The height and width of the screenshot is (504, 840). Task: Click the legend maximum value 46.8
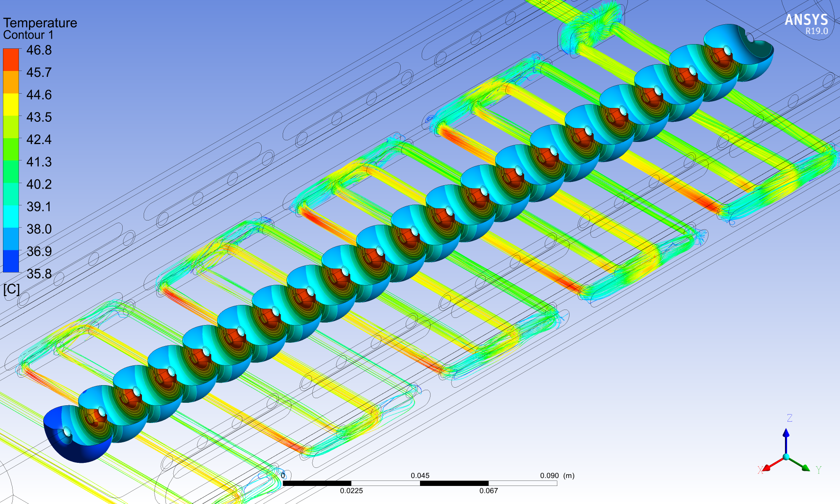click(39, 50)
